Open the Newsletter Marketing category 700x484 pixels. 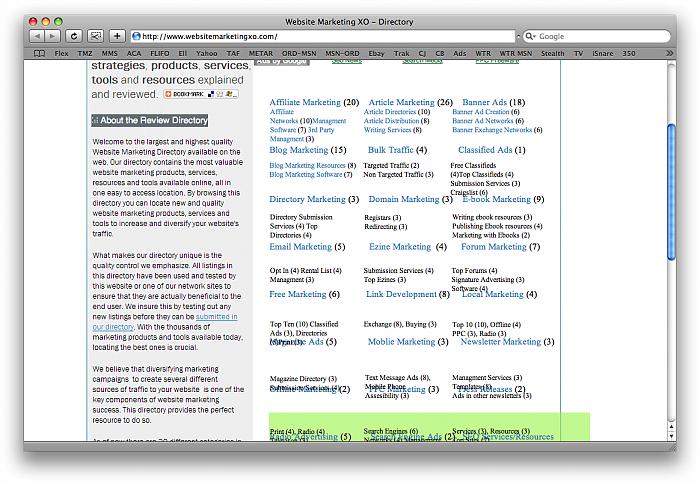[501, 342]
